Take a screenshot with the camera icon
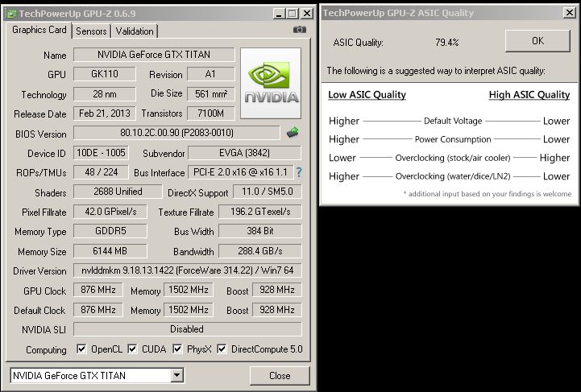This screenshot has width=581, height=392. (x=300, y=30)
